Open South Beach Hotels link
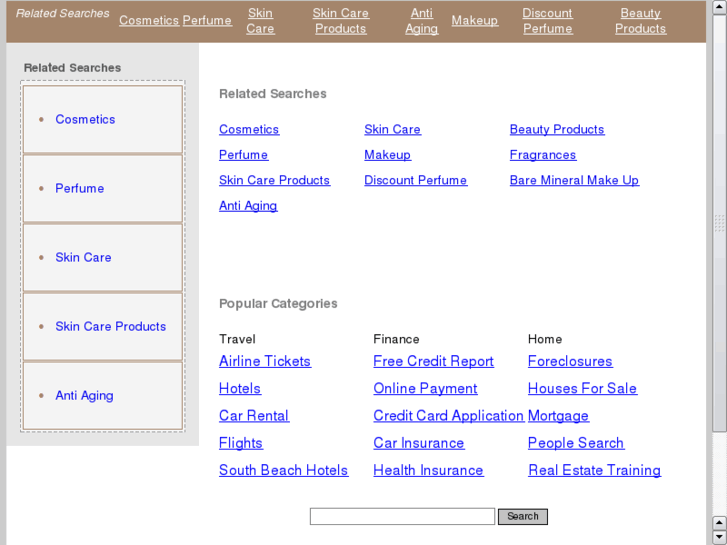Viewport: 727px width, 545px height. click(283, 470)
